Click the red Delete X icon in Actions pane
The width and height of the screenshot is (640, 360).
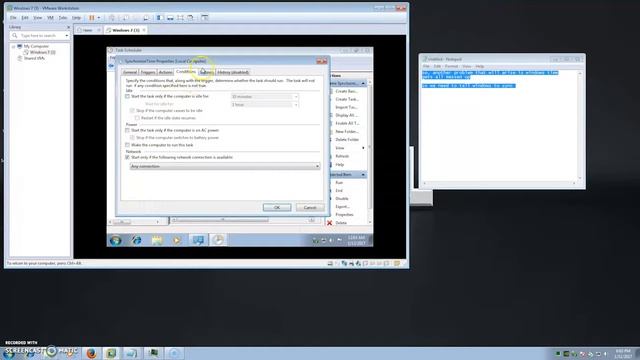click(330, 223)
